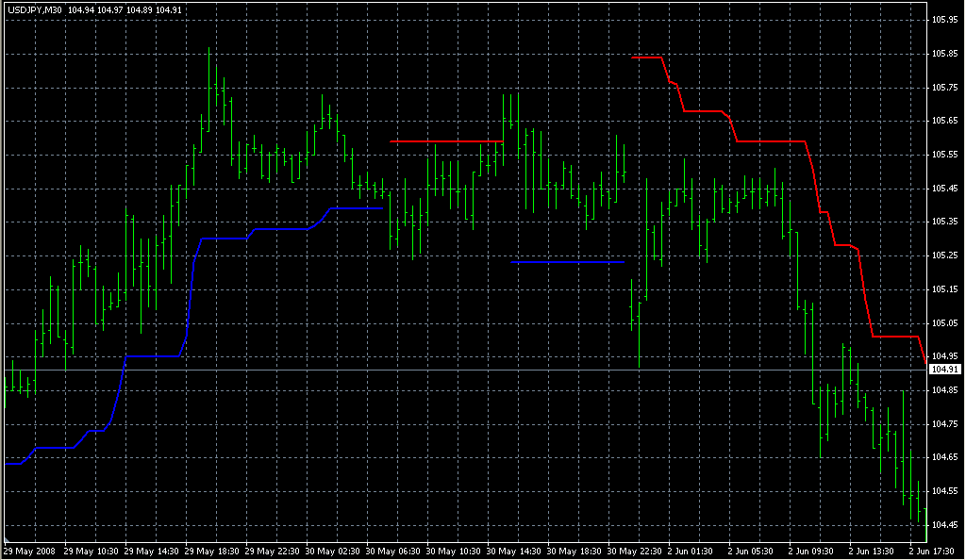
Task: Click the 30 May 06:30 time label
Action: click(x=394, y=551)
